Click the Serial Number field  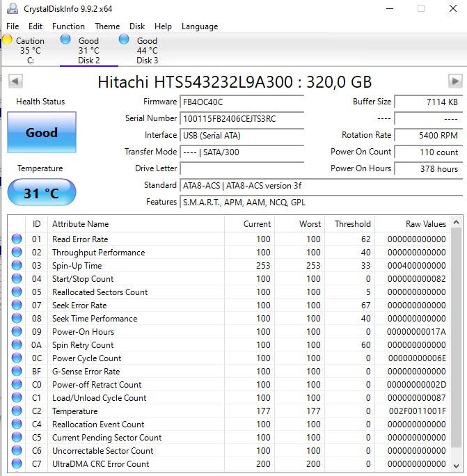242,119
